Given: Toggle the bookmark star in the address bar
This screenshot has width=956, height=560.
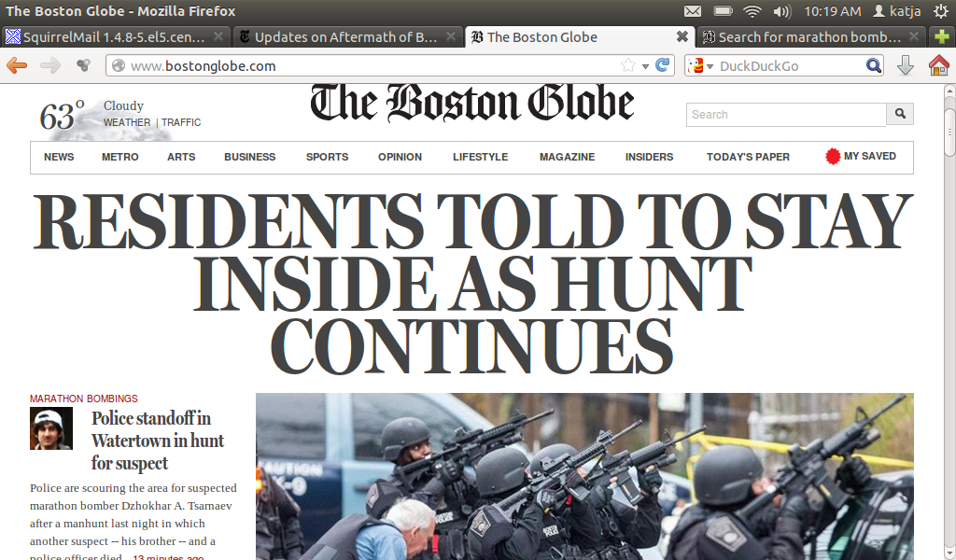Looking at the screenshot, I should [628, 65].
